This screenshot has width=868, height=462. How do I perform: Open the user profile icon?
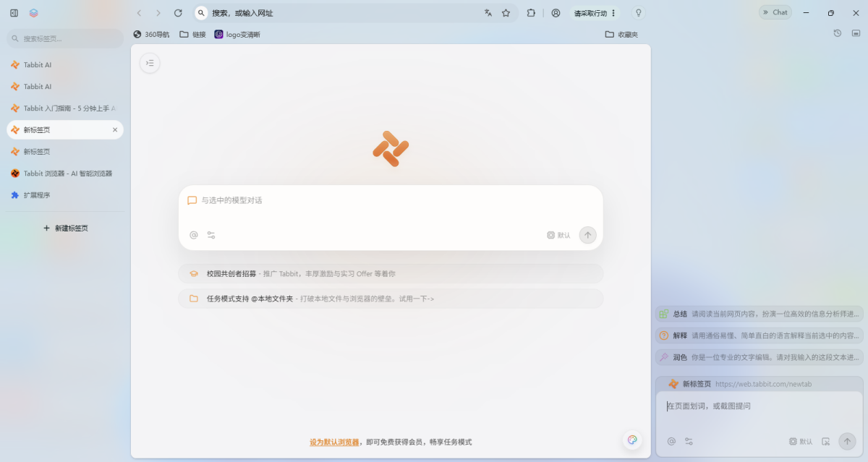pos(556,13)
